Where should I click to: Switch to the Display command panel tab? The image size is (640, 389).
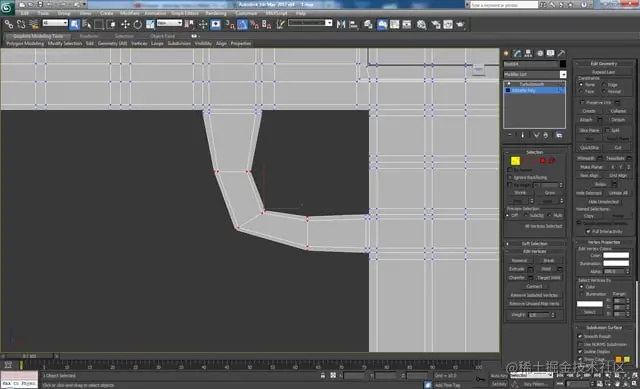(551, 53)
